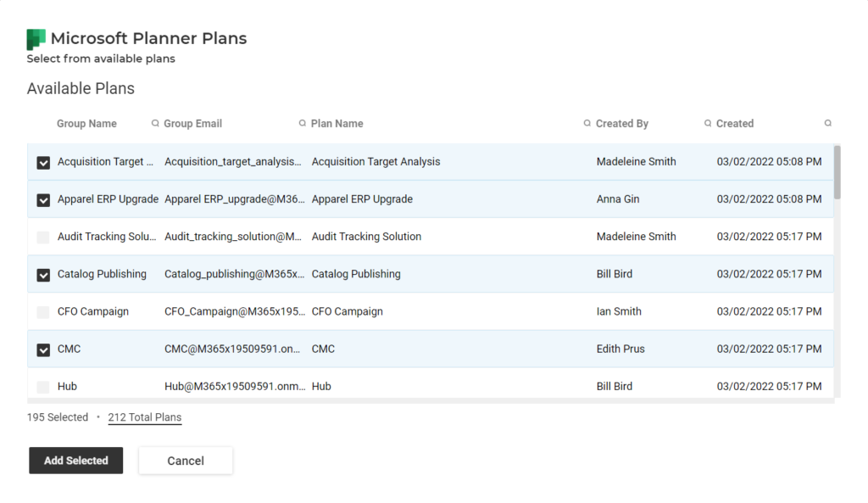Sort by the Group Name column header
This screenshot has height=503, width=868.
[x=86, y=123]
